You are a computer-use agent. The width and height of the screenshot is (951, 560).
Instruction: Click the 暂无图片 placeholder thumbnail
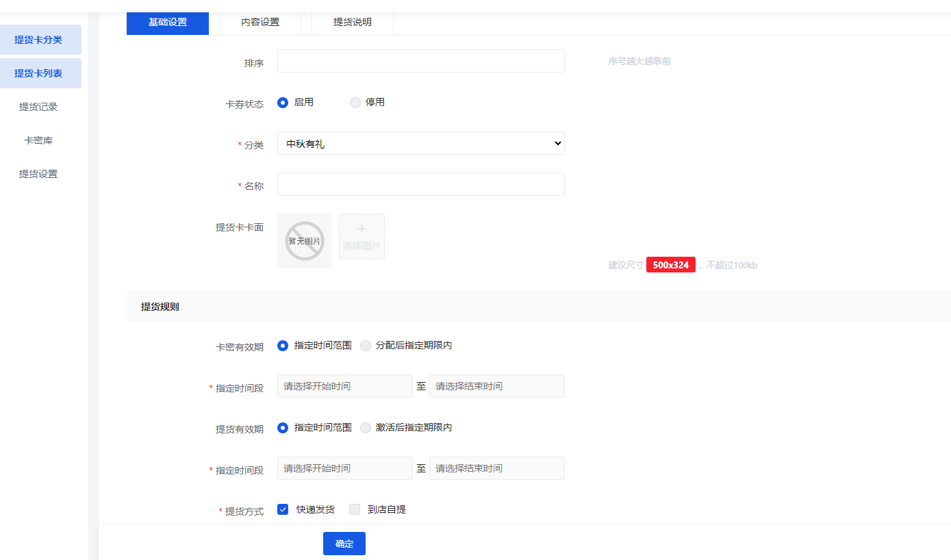[305, 241]
